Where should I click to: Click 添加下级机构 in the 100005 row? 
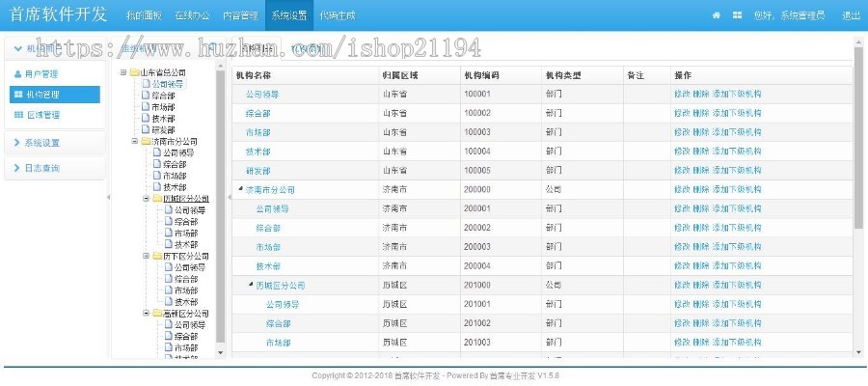point(736,171)
